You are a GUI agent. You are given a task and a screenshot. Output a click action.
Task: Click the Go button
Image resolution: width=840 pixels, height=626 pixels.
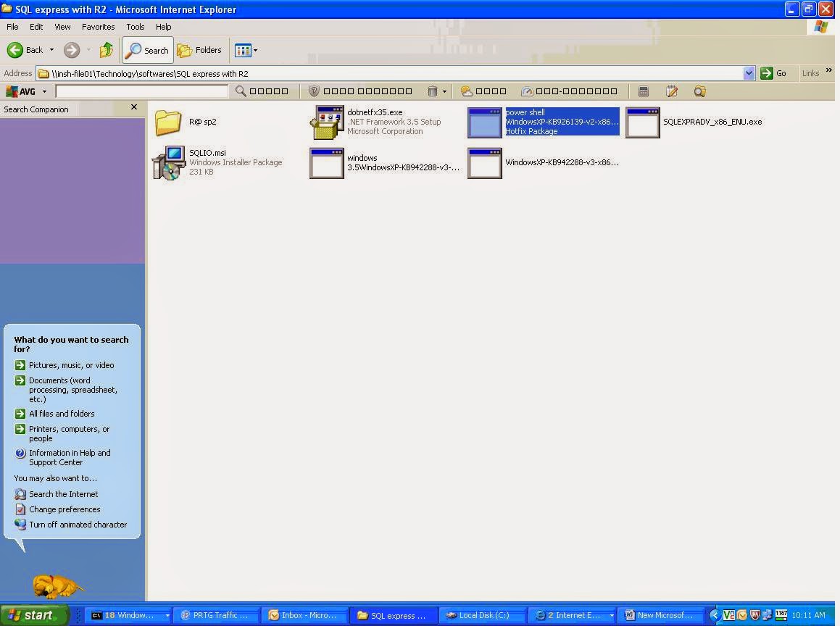[x=773, y=73]
